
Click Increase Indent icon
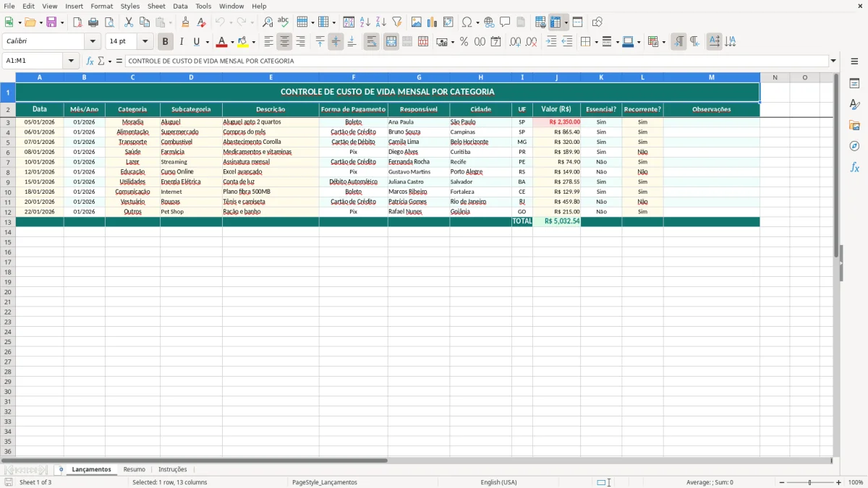coord(551,42)
